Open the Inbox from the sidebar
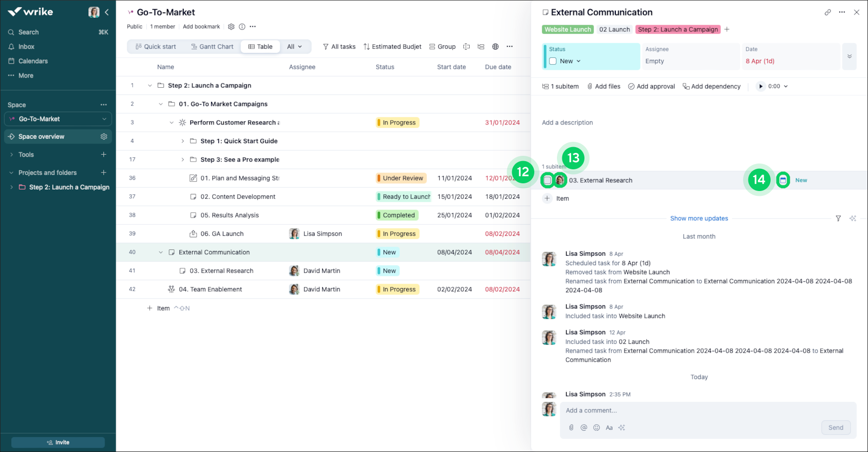Image resolution: width=868 pixels, height=452 pixels. 27,46
